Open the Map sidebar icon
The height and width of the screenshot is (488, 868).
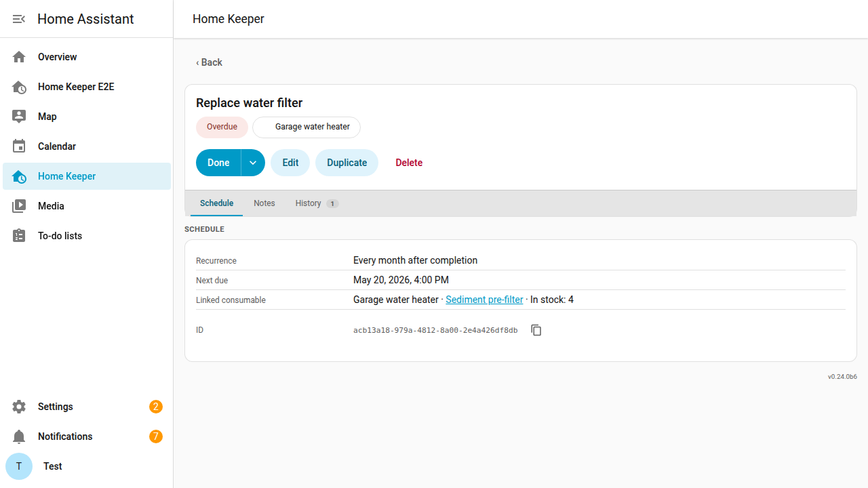tap(19, 117)
